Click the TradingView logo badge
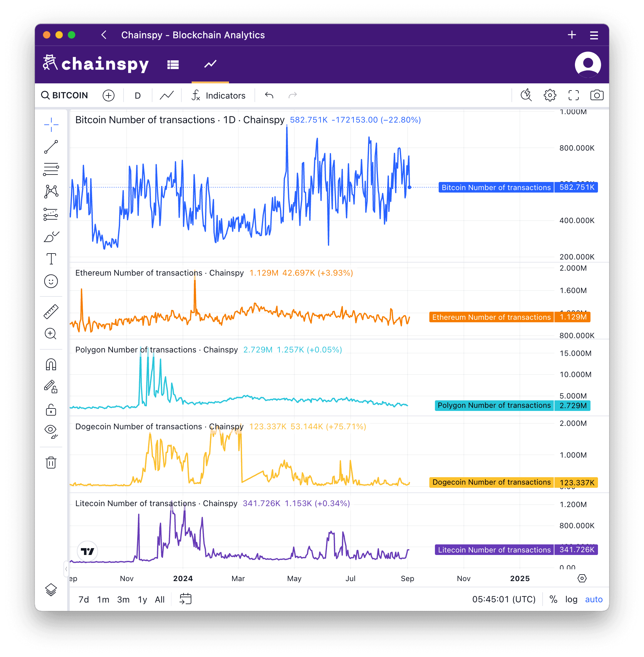 pyautogui.click(x=87, y=552)
